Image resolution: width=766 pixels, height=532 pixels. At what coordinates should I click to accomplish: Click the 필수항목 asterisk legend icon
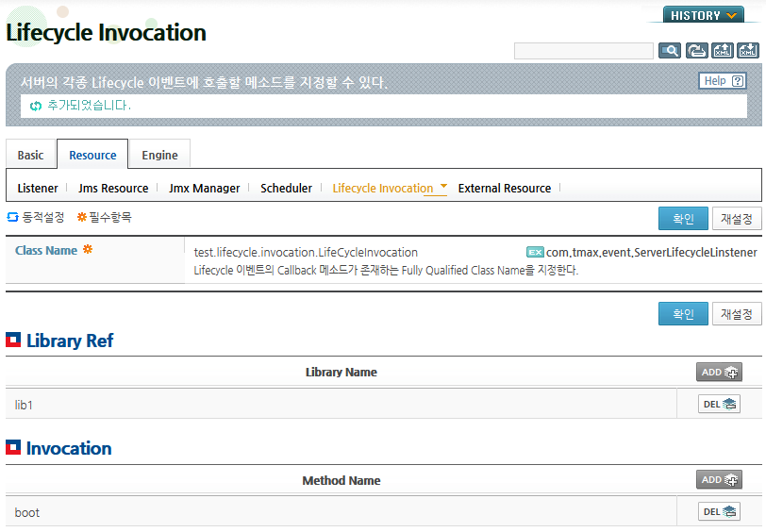tap(82, 216)
